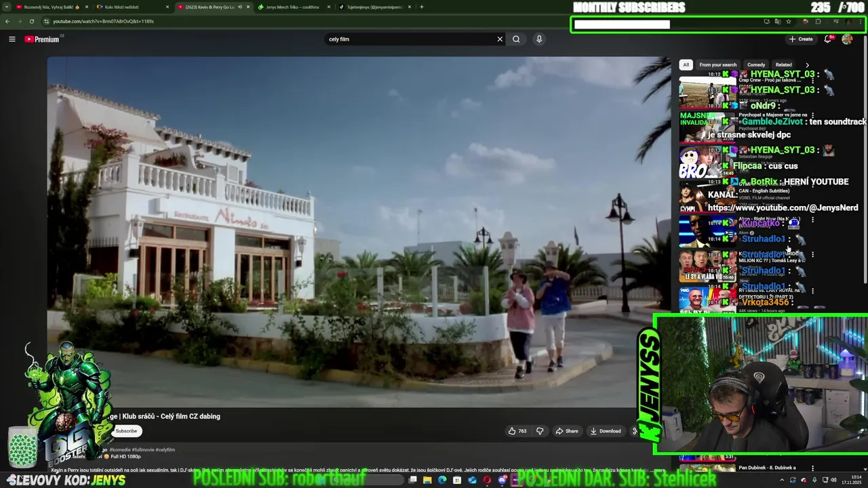Open the #komedie hashtag link

pos(120,450)
